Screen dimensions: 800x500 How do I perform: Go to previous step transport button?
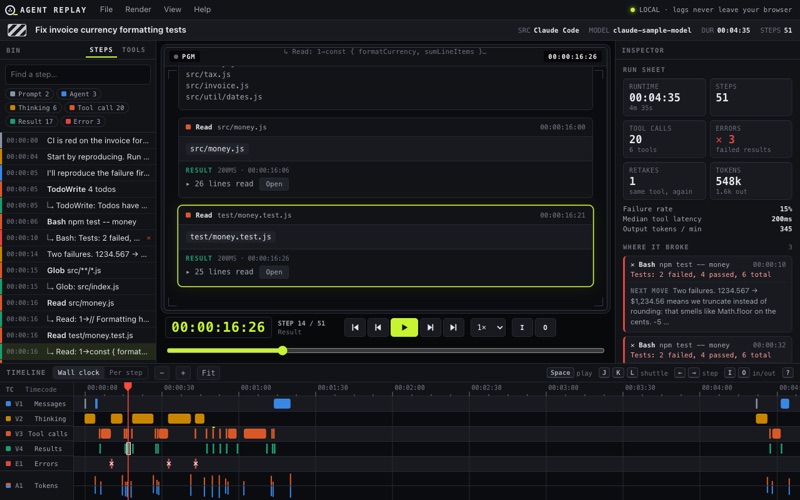point(378,328)
